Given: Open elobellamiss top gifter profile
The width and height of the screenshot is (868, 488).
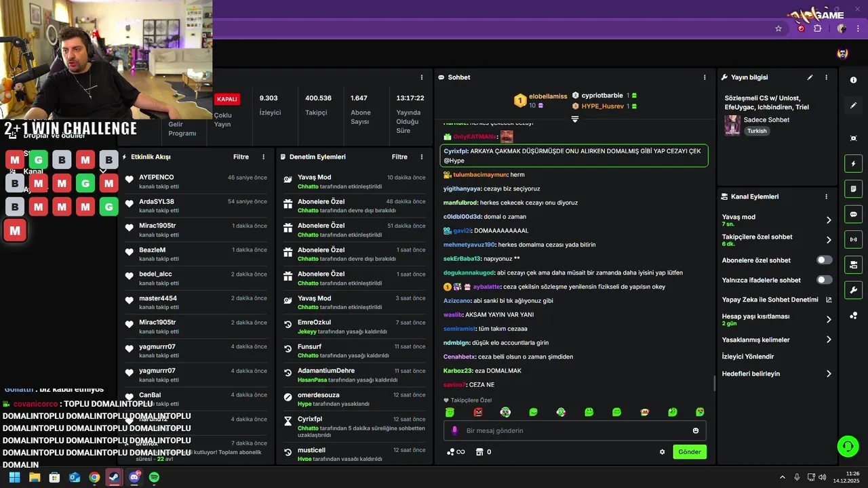Looking at the screenshot, I should click(548, 96).
